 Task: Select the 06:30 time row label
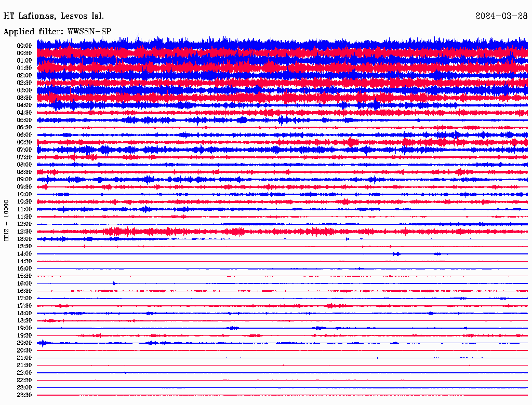coord(24,142)
